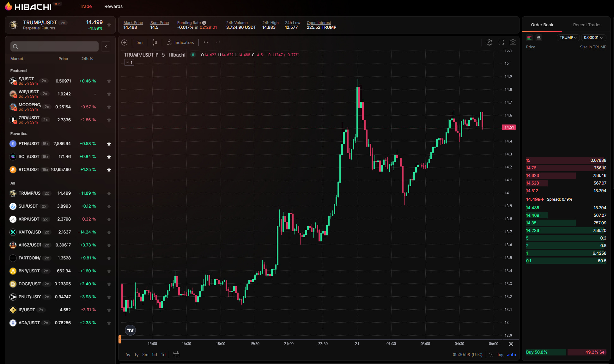Collapse the market list sidebar chevron
The image size is (614, 364).
point(106,47)
